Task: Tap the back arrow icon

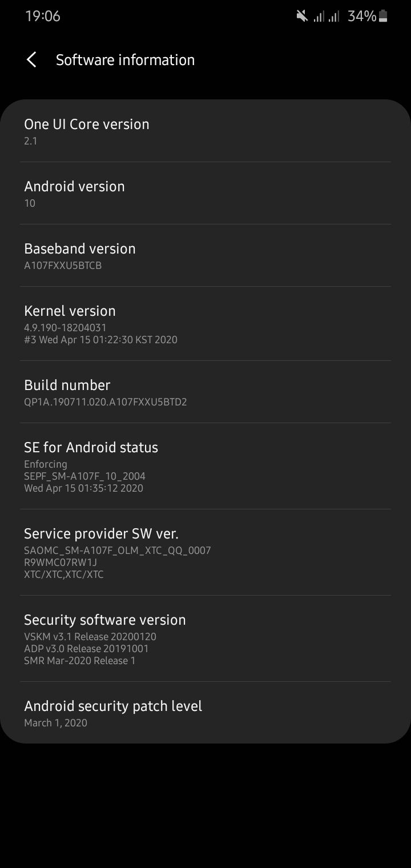Action: coord(32,60)
